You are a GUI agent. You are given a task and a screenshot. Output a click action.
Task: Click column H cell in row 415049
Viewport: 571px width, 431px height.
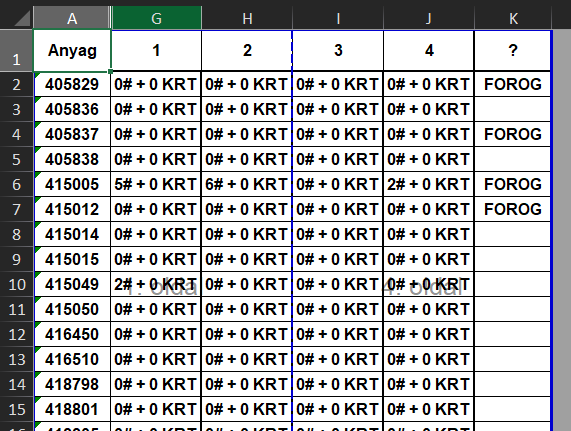(x=247, y=284)
